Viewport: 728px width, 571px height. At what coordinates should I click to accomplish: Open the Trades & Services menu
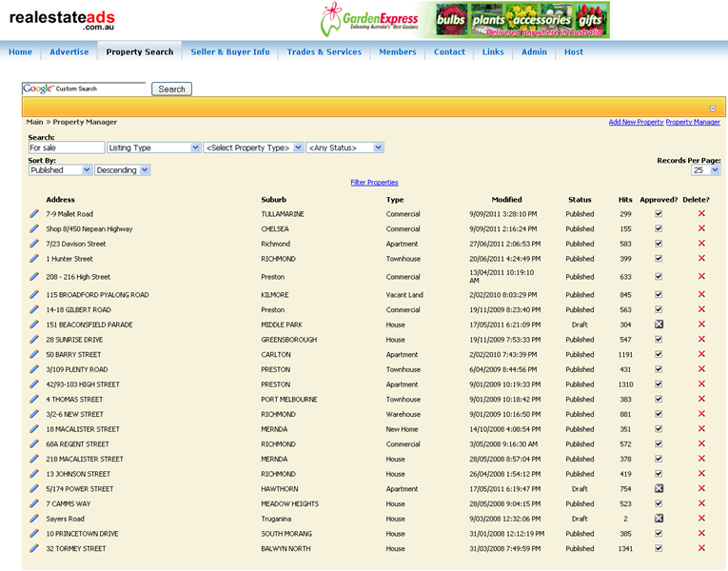click(x=325, y=52)
